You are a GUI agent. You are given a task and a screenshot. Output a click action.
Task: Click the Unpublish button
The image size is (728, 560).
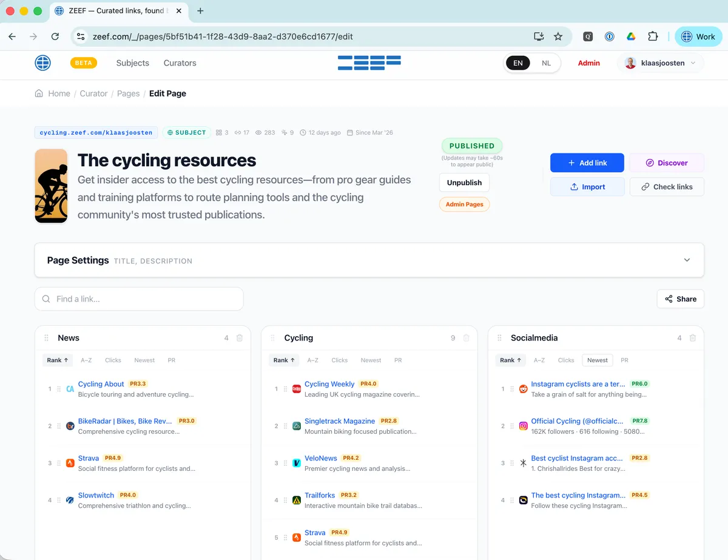coord(464,183)
